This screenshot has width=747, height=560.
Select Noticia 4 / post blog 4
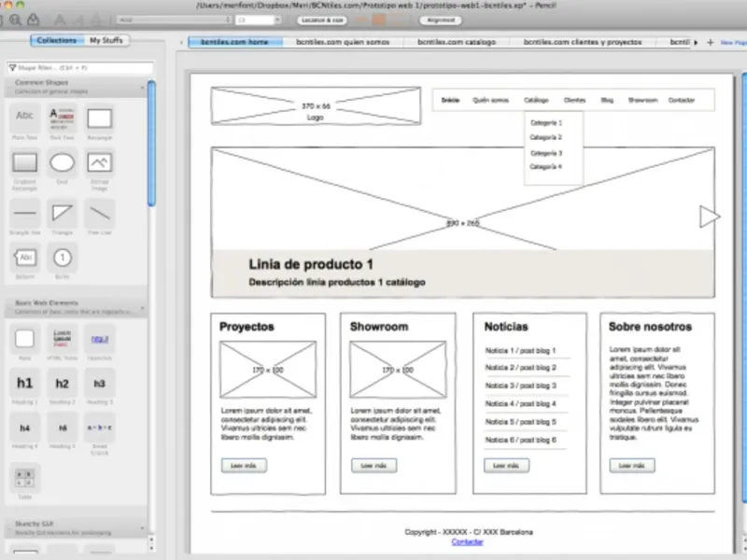[521, 404]
